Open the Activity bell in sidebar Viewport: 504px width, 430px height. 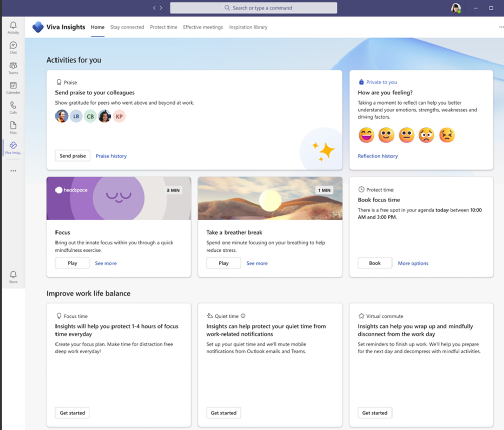pyautogui.click(x=13, y=28)
